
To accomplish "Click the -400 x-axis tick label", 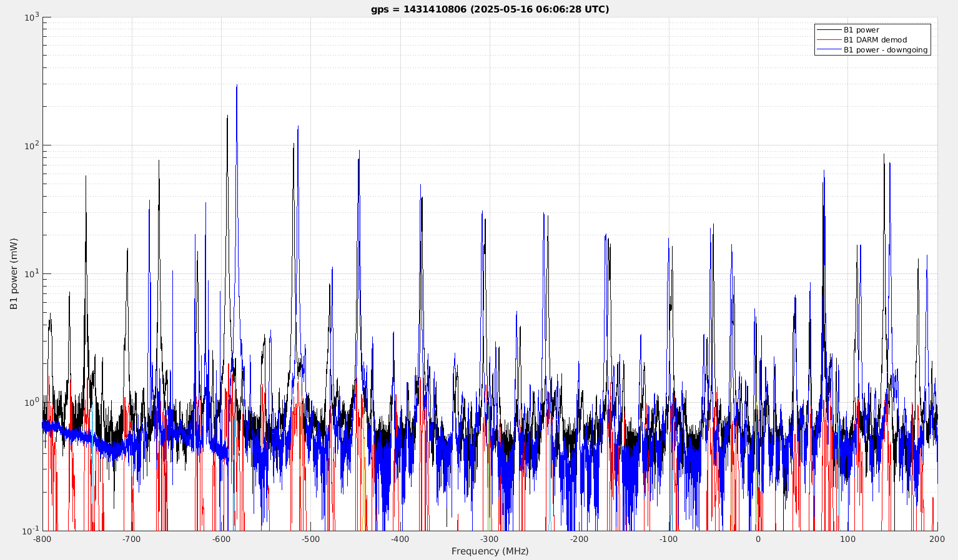I will coord(400,539).
